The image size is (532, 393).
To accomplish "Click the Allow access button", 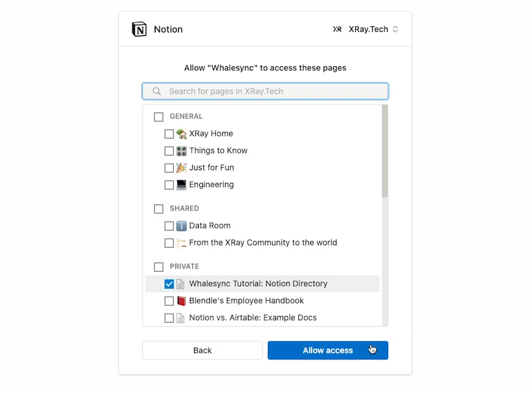I will click(328, 350).
